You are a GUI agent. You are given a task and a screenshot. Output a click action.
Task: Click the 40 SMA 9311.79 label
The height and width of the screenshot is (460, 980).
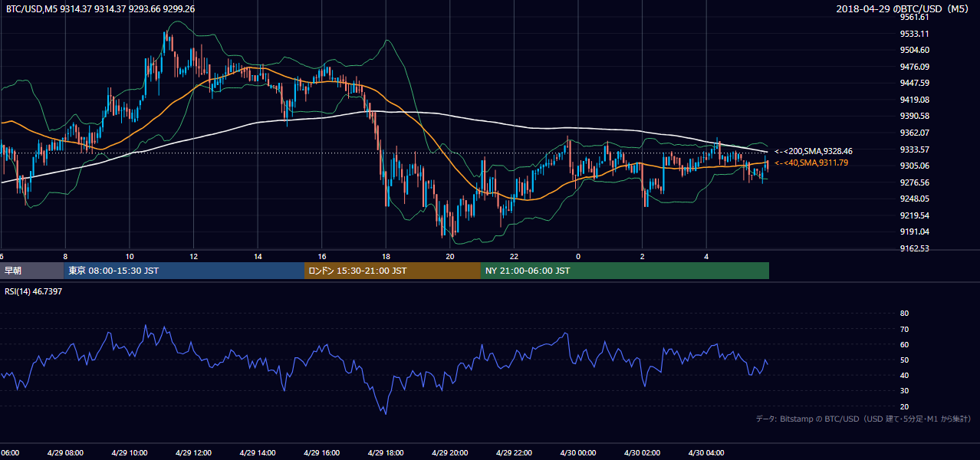pyautogui.click(x=811, y=163)
